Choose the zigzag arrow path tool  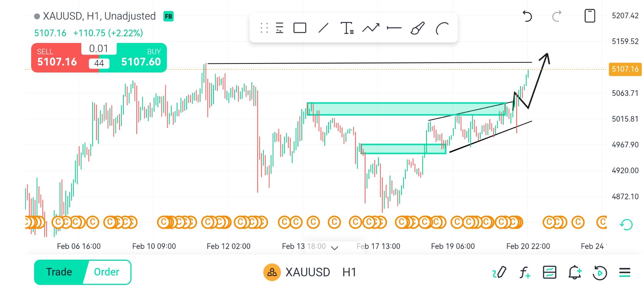tap(371, 28)
